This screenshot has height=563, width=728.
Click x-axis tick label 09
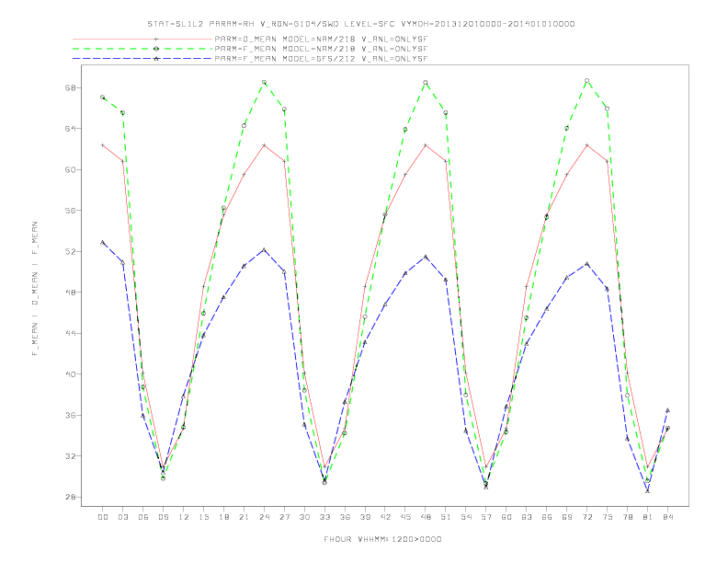tap(163, 517)
